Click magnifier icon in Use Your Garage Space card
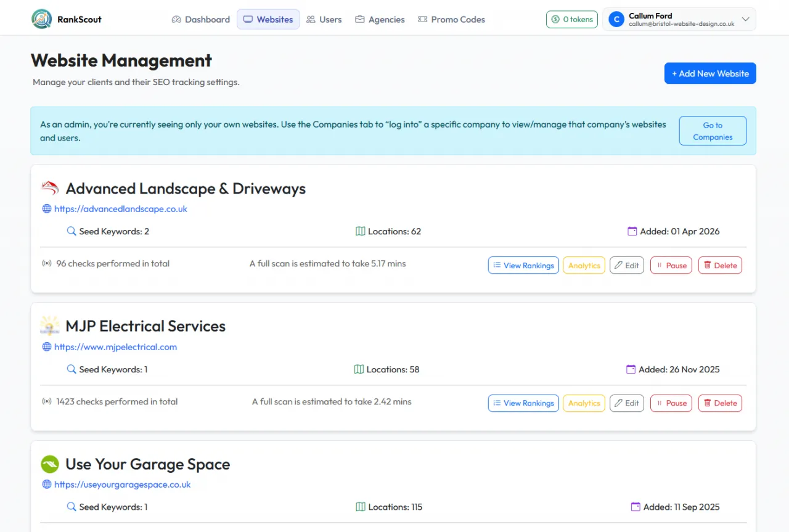Viewport: 789px width, 532px height. [72, 507]
